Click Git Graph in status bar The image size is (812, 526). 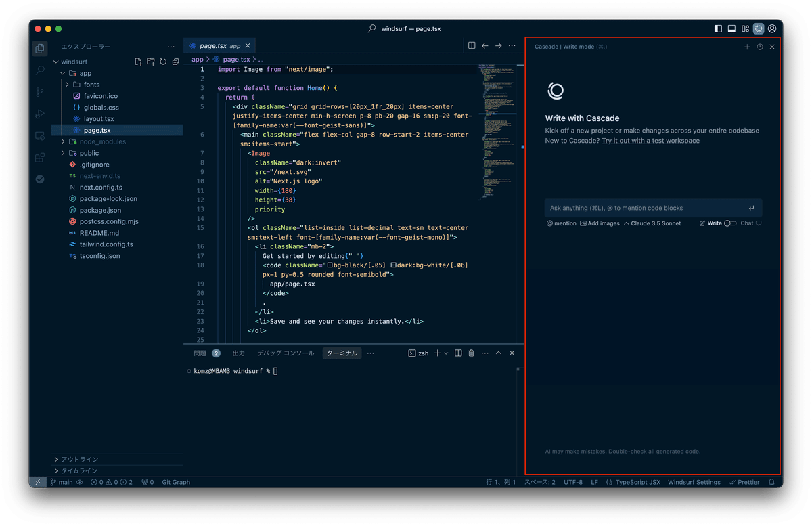(176, 482)
